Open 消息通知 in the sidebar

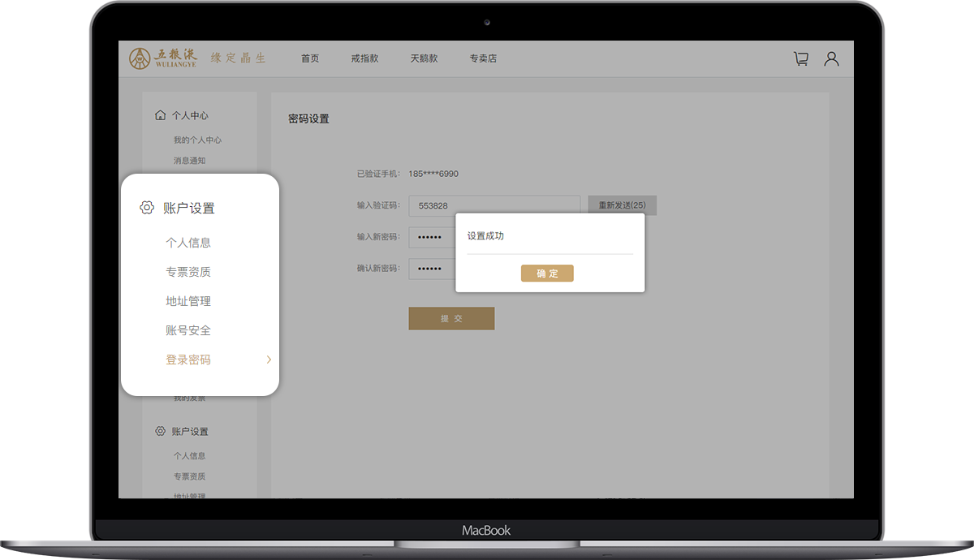point(189,161)
